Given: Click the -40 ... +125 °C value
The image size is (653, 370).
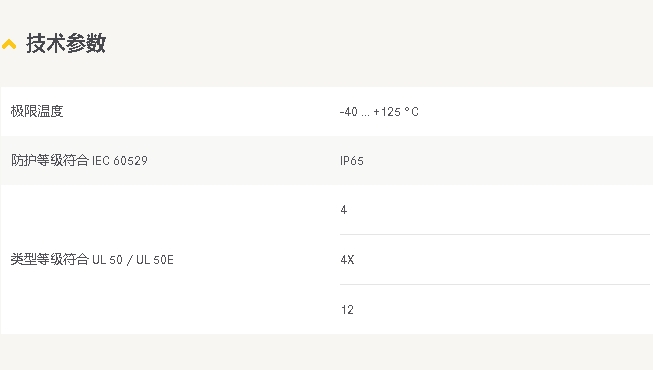Looking at the screenshot, I should pyautogui.click(x=379, y=112).
